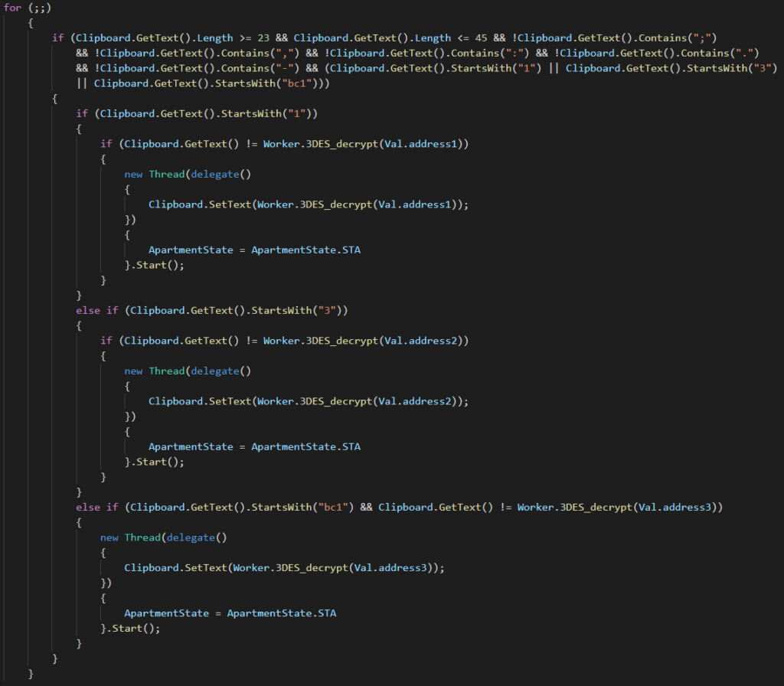Click the ApartmentState.STA assignment below the address1 SetText
784x686 pixels.
(254, 250)
